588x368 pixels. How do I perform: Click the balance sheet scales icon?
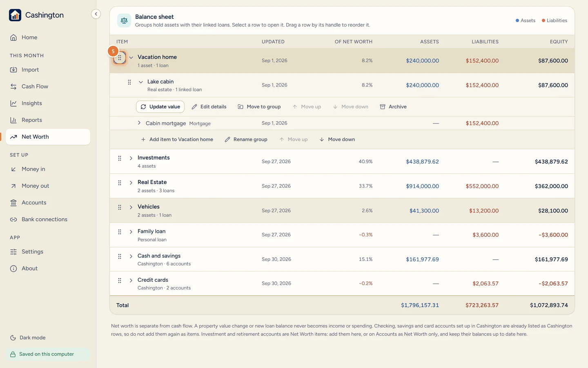click(x=124, y=20)
